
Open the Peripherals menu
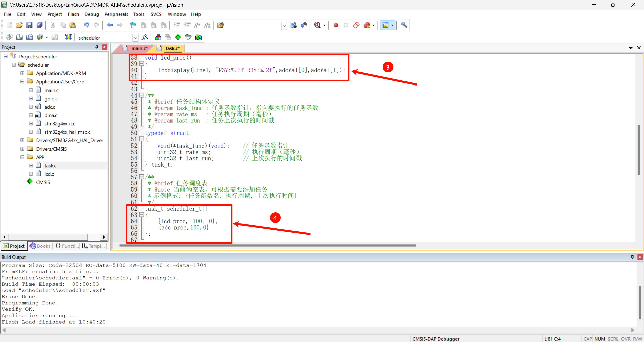(116, 14)
